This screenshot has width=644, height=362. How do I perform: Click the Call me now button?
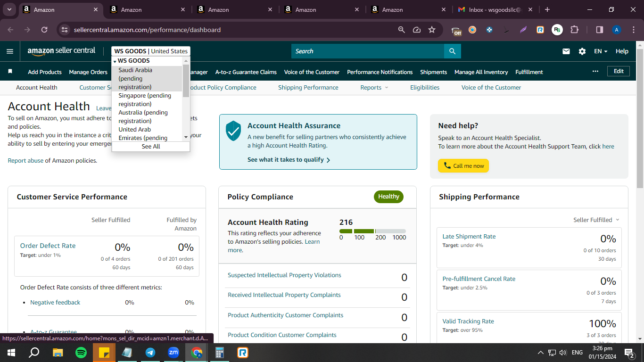tap(463, 166)
